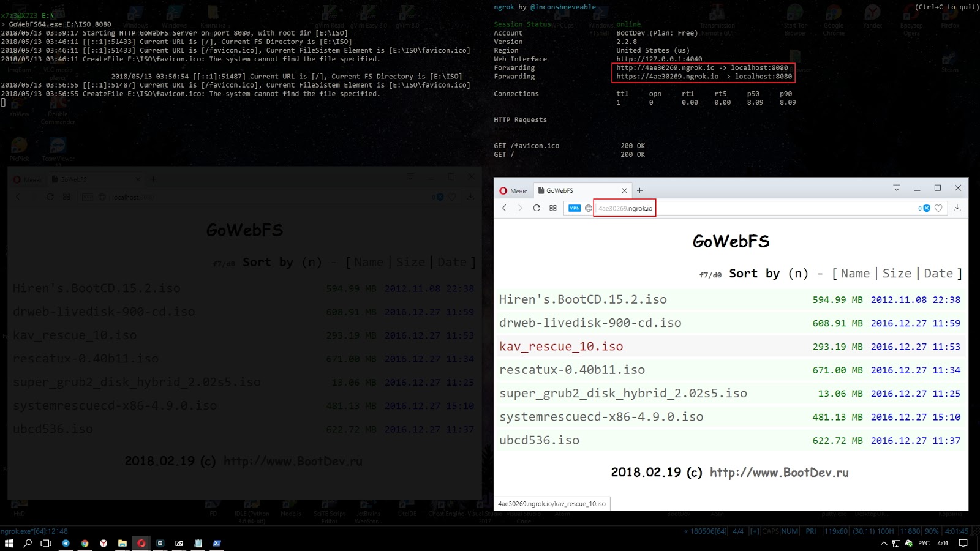Download drweb-livedisk-900-cd.iso
The height and width of the screenshot is (551, 980).
click(590, 323)
